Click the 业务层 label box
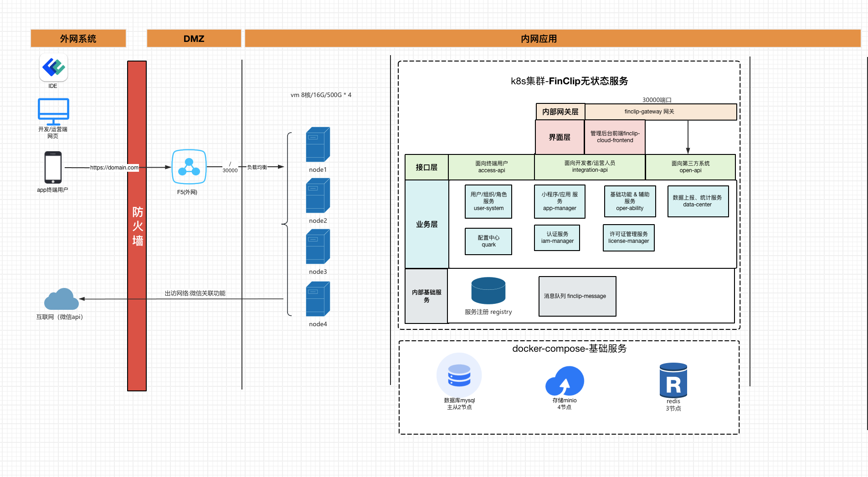The image size is (868, 477). pos(427,224)
